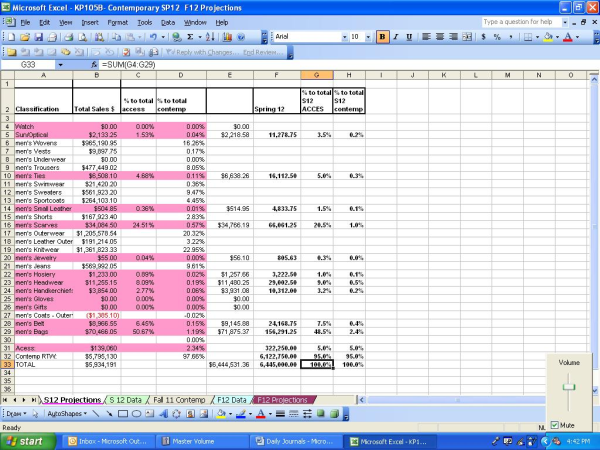Apply Percent Style formatting icon
Screen dimensions: 600x450
pos(497,36)
